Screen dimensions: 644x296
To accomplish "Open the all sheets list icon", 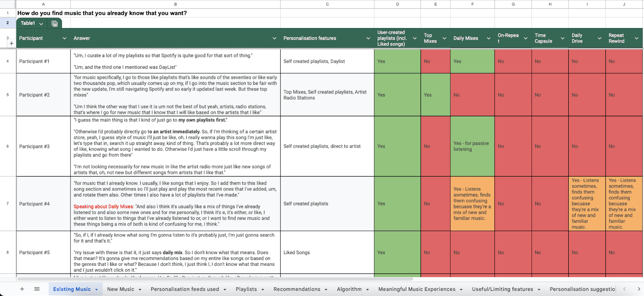I will (x=37, y=289).
